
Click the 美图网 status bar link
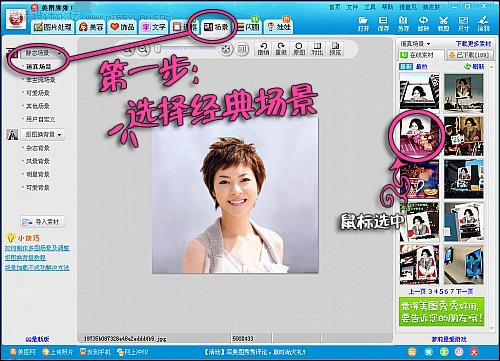(x=23, y=352)
